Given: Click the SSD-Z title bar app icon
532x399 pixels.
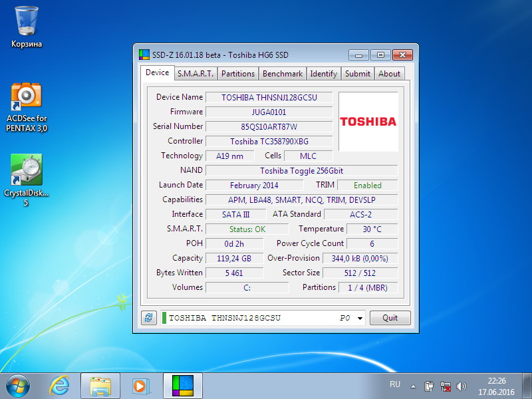Looking at the screenshot, I should click(x=144, y=55).
